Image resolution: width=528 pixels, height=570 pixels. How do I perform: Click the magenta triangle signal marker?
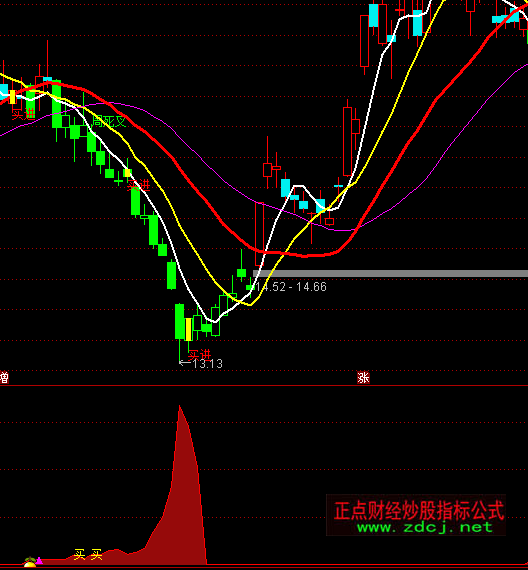(39, 561)
